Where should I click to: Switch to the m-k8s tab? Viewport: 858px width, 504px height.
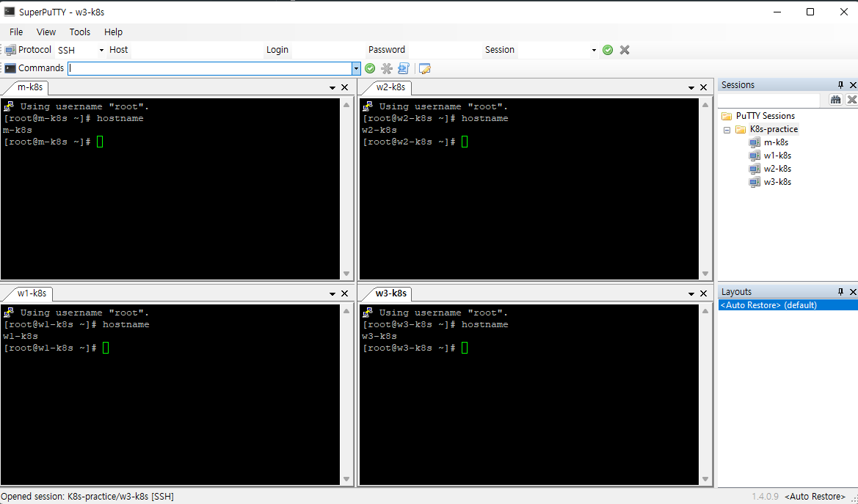click(29, 87)
